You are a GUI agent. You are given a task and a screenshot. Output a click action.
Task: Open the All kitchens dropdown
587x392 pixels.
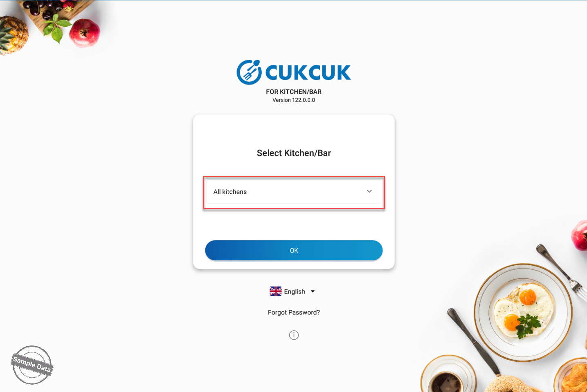294,192
